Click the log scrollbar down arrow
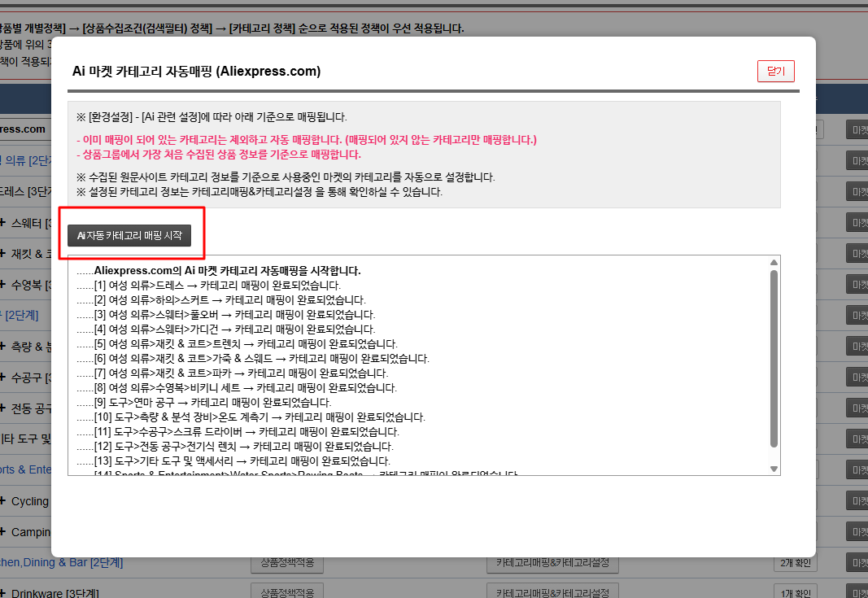This screenshot has width=868, height=598. (x=774, y=469)
